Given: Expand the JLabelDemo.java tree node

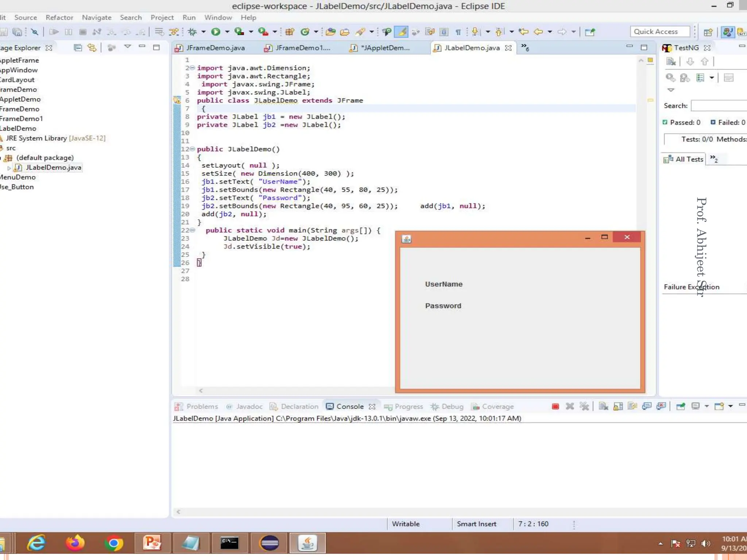Looking at the screenshot, I should tap(9, 168).
